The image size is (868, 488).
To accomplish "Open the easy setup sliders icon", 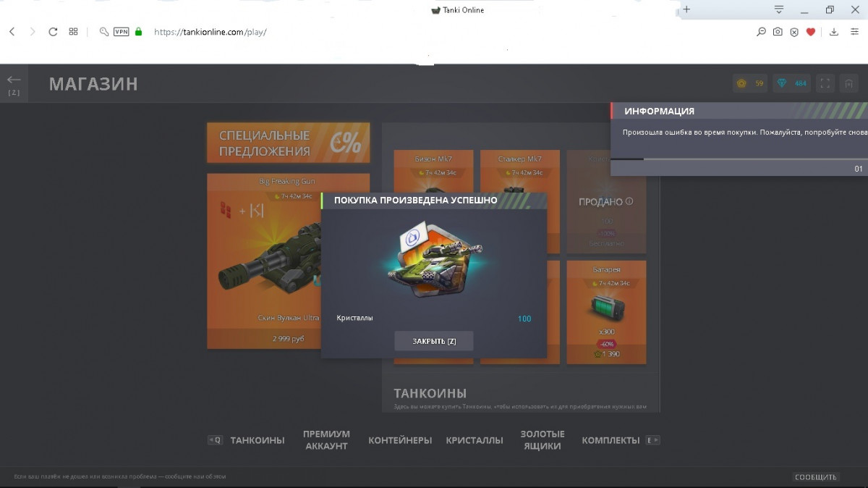I will click(x=854, y=32).
